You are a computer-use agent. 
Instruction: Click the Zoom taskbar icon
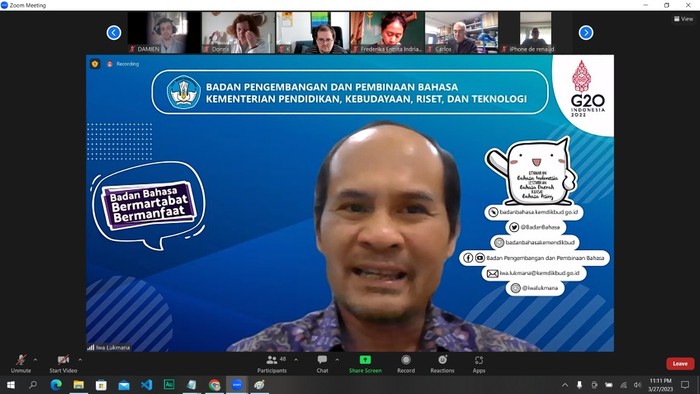pos(237,385)
